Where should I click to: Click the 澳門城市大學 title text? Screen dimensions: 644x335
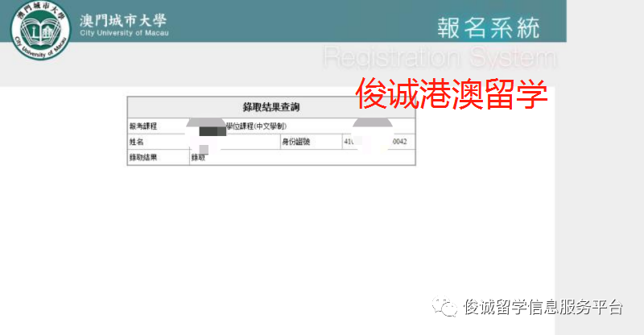(x=123, y=20)
